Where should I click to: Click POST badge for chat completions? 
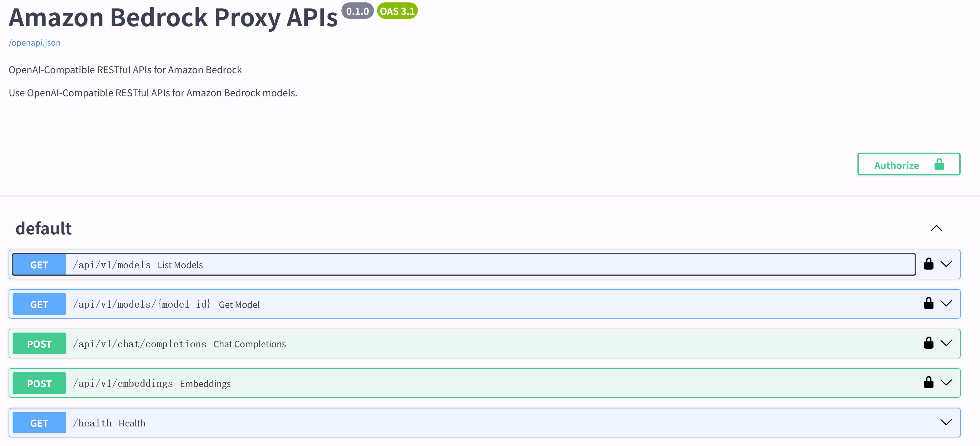(39, 344)
